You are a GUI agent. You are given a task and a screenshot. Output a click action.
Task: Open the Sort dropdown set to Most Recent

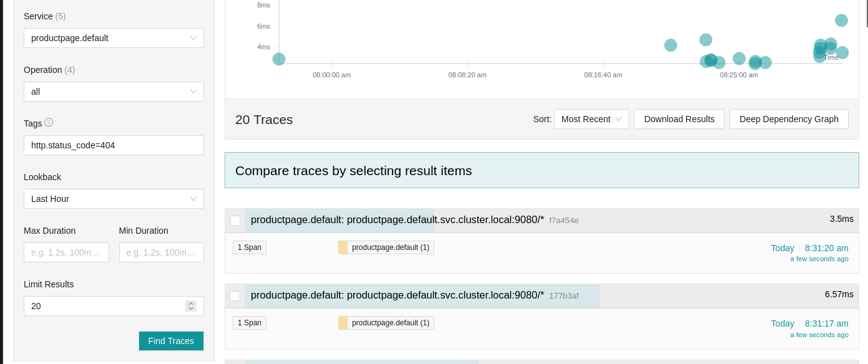coord(591,119)
